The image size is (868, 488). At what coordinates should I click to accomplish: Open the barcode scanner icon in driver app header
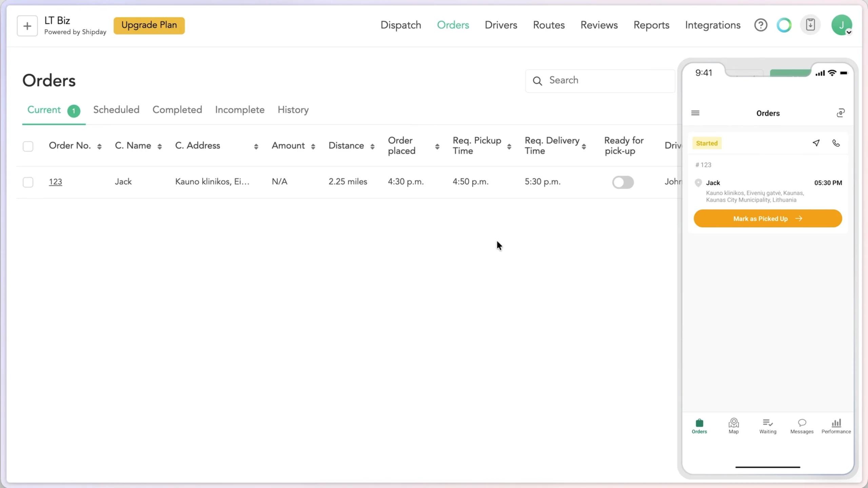pos(841,113)
